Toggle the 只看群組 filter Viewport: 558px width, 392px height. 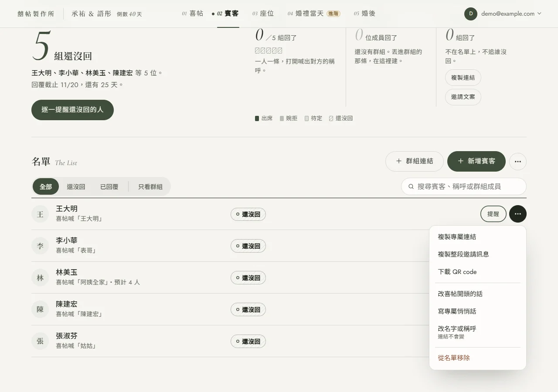click(150, 186)
